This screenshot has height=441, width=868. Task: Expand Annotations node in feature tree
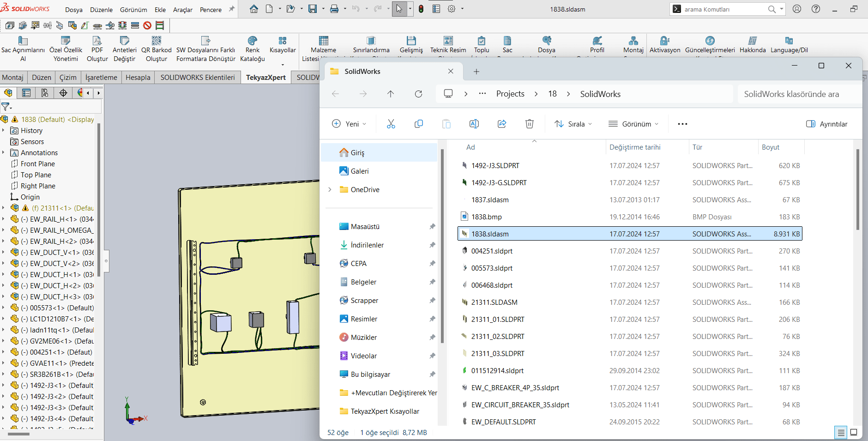[4, 152]
